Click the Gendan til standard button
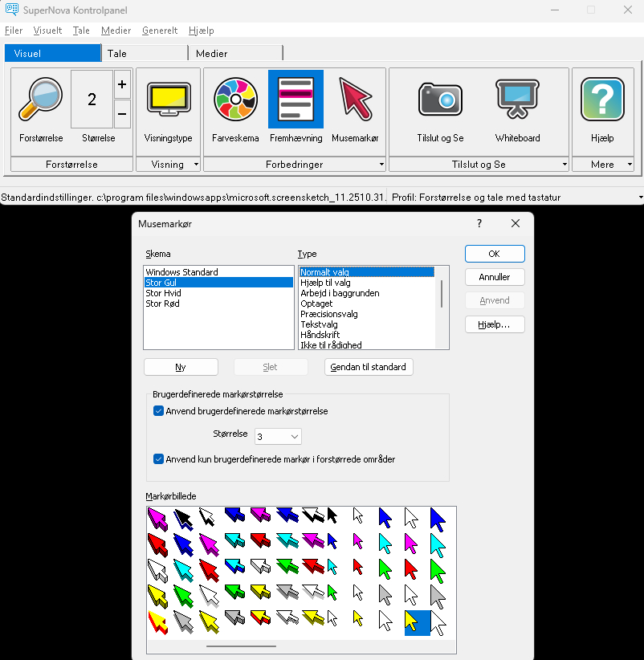Viewport: 644px width, 660px height. pos(369,367)
